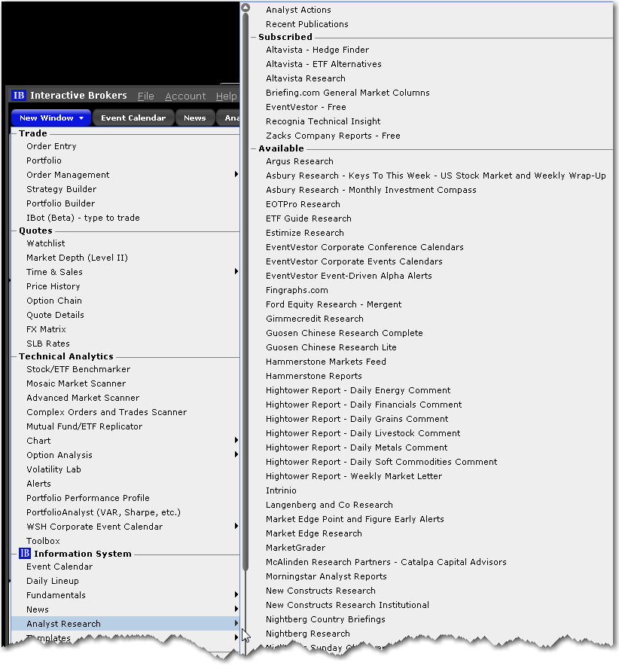The height and width of the screenshot is (672, 619).
Task: Open Stock/ETF Benchmarker
Action: click(78, 369)
